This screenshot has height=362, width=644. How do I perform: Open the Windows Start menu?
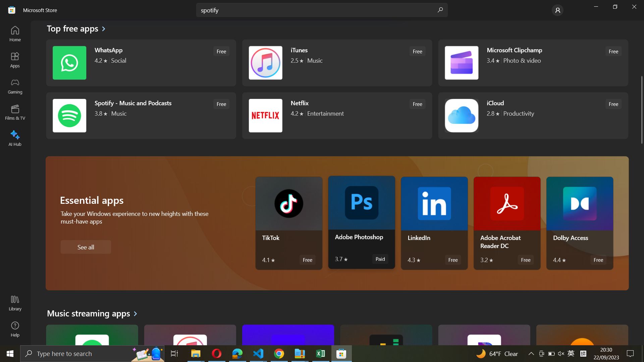point(10,354)
